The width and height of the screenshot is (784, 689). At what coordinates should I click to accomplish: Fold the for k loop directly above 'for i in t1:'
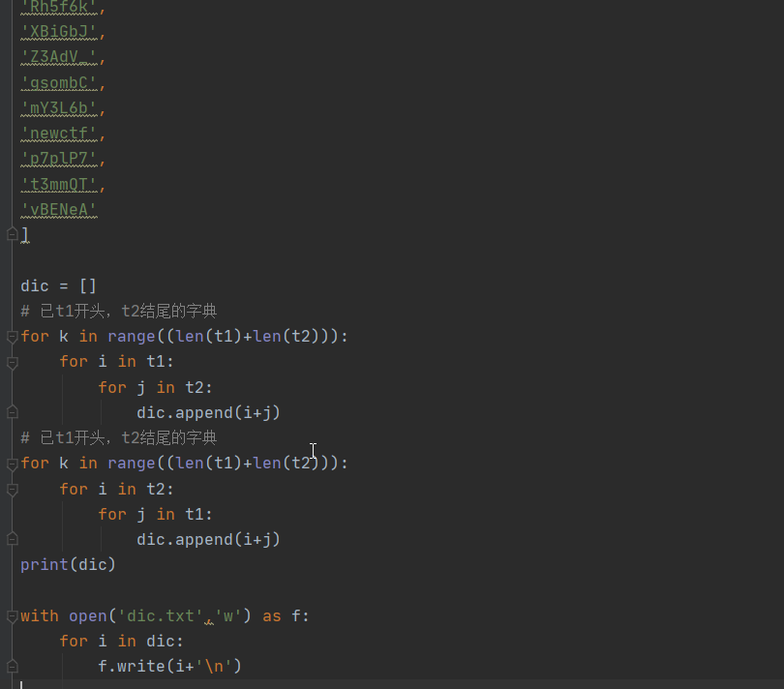point(13,337)
